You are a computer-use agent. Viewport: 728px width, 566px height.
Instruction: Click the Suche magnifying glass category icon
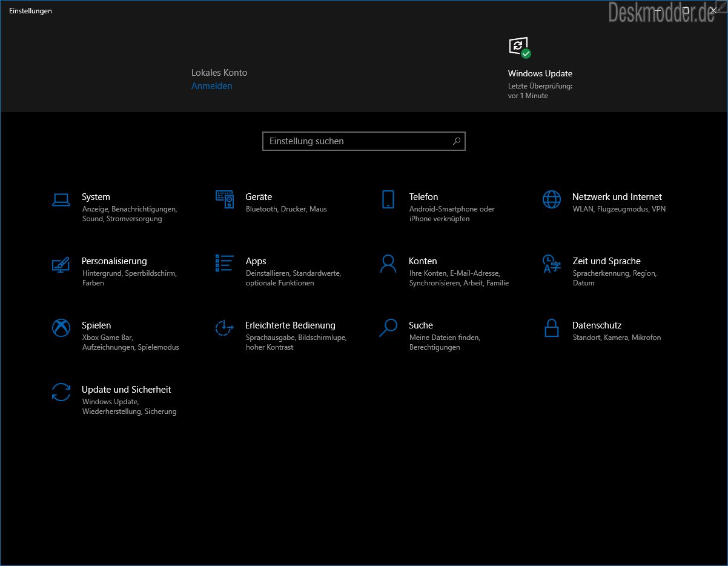pos(388,328)
